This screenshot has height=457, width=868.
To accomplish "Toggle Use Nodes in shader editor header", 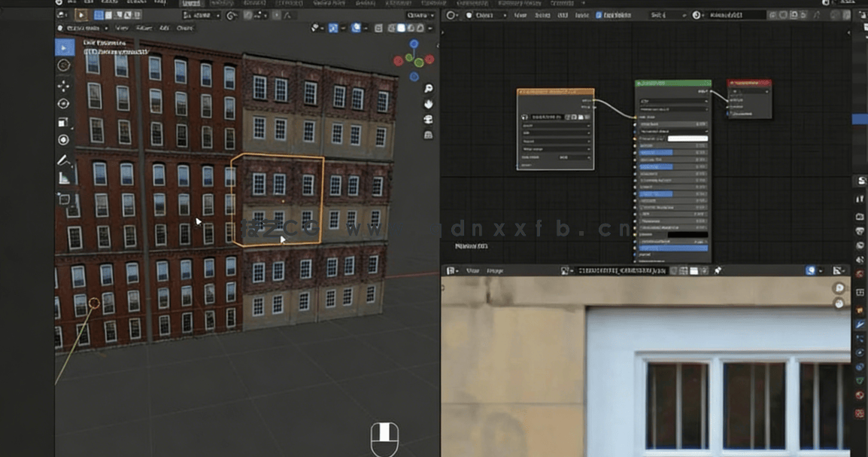I will (598, 15).
